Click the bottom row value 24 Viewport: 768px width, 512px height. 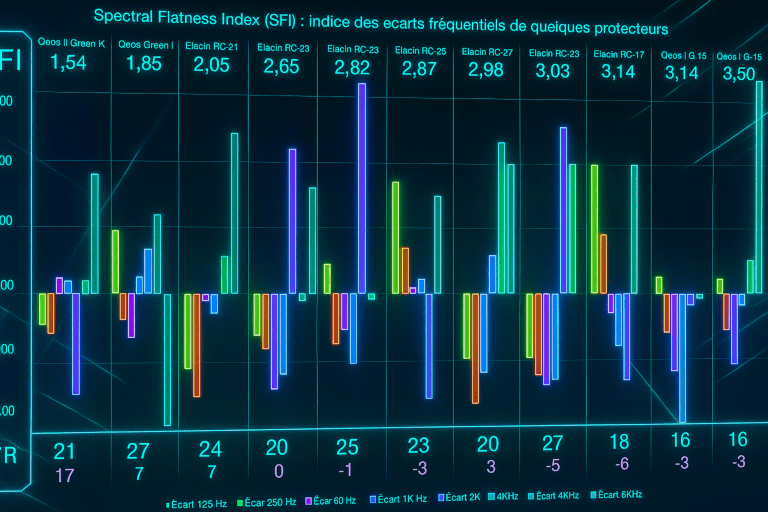210,449
